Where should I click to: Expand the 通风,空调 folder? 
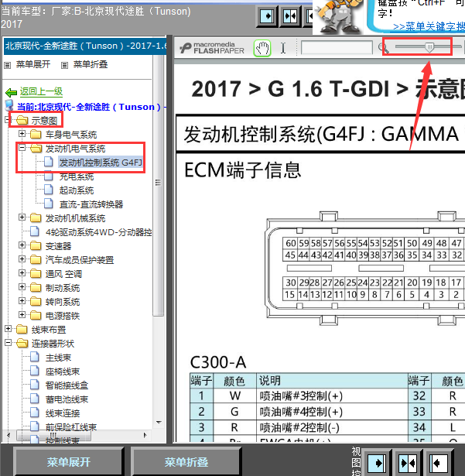pyautogui.click(x=22, y=273)
